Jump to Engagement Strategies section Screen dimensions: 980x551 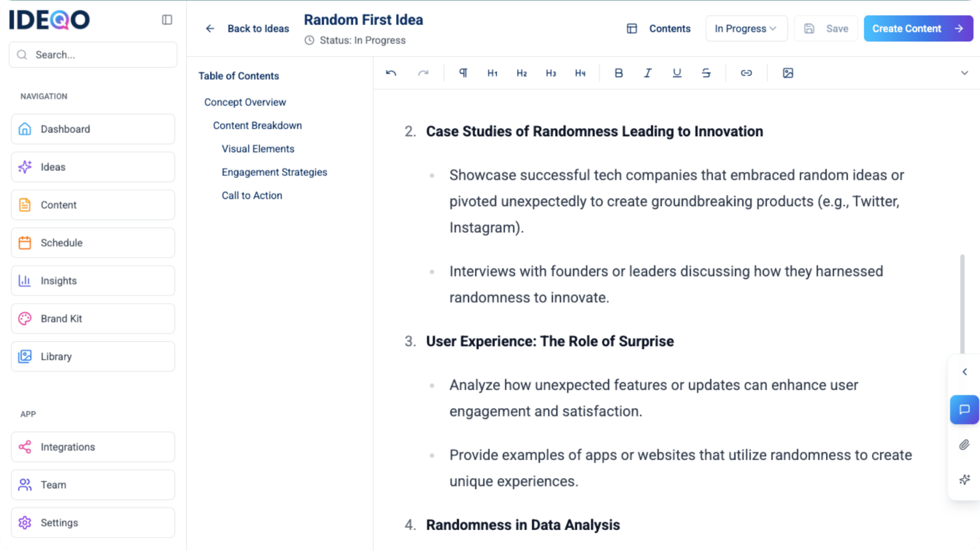[274, 172]
